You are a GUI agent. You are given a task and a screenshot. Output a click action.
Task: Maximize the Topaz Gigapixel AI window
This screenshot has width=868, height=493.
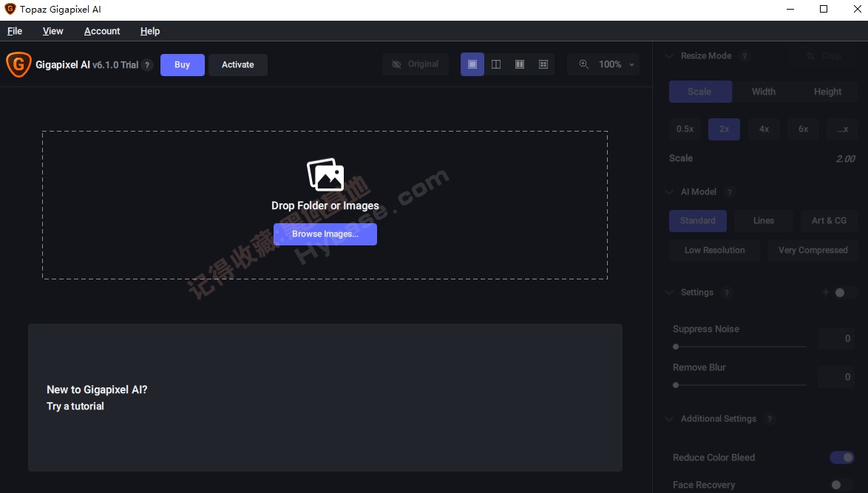(824, 10)
